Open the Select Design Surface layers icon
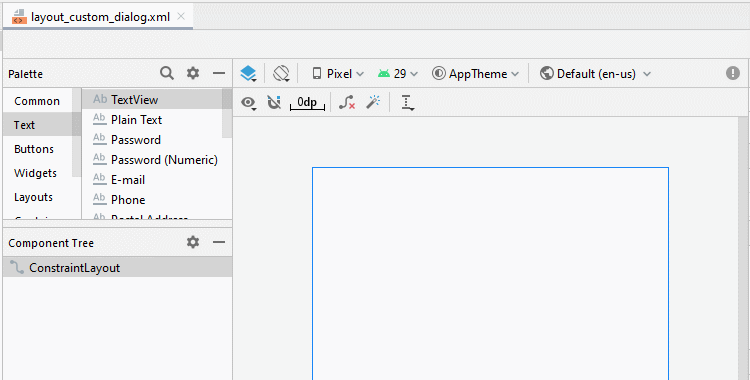The image size is (750, 380). point(248,74)
